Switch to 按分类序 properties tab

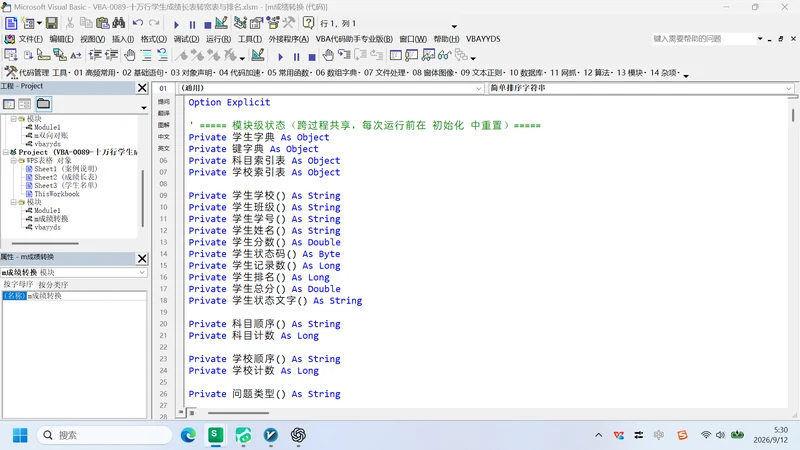click(53, 285)
